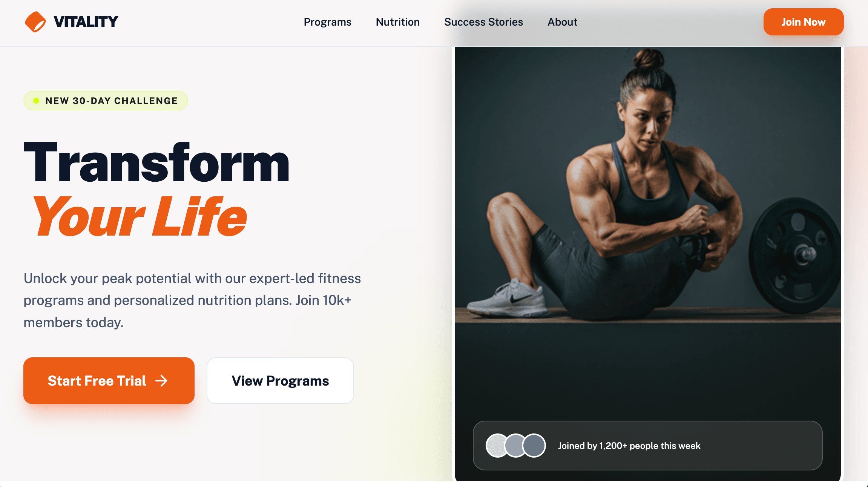Click the third member avatar circle
Screen dimensions: 868x487
pyautogui.click(x=534, y=446)
